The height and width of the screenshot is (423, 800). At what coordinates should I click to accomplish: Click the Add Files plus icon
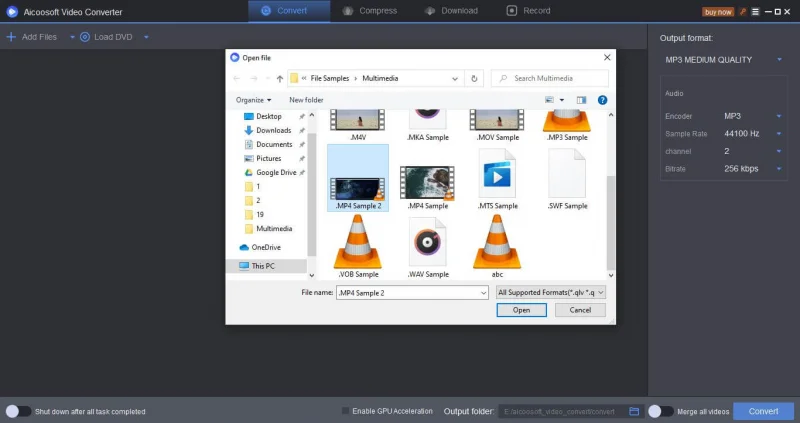click(x=11, y=37)
